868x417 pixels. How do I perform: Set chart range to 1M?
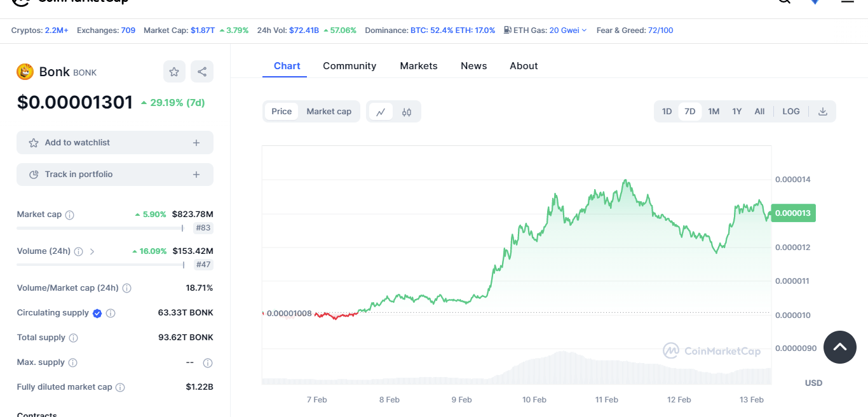(x=714, y=112)
